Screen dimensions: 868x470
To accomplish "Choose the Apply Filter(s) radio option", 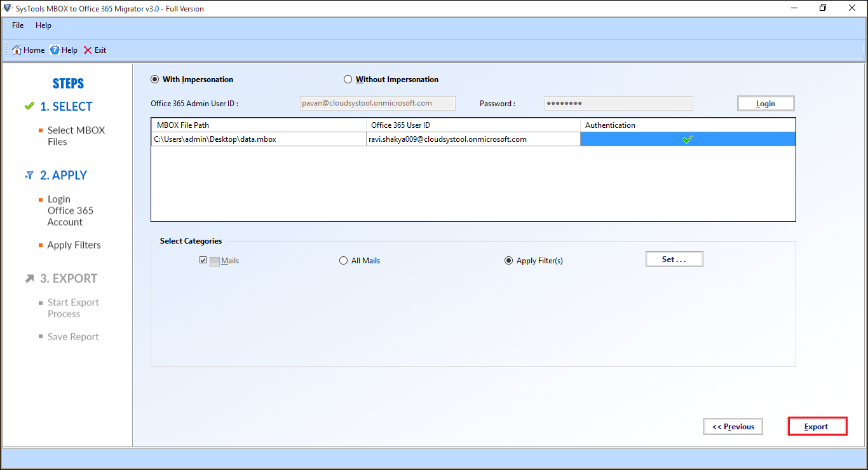I will (508, 260).
